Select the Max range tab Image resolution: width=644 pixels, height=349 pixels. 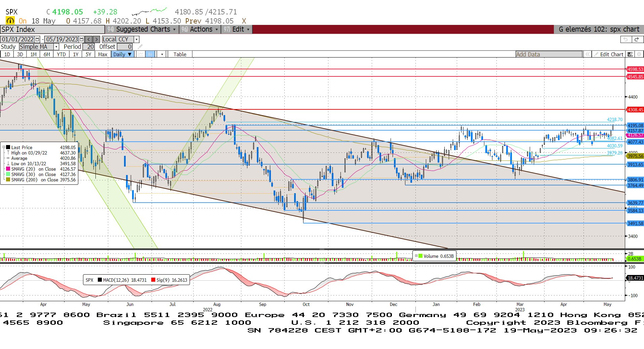click(x=103, y=54)
